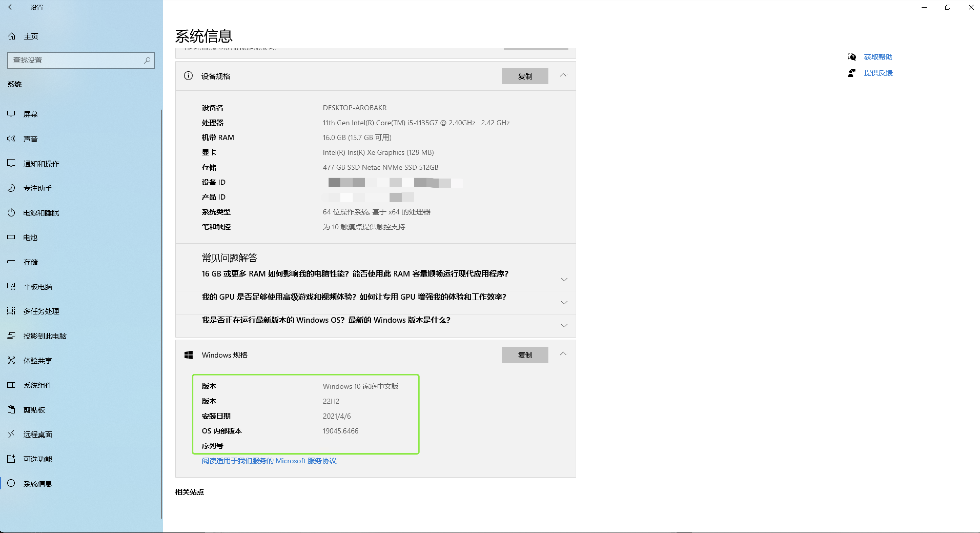The width and height of the screenshot is (980, 533).
Task: Click install date 2021/4/6
Action: pos(337,416)
